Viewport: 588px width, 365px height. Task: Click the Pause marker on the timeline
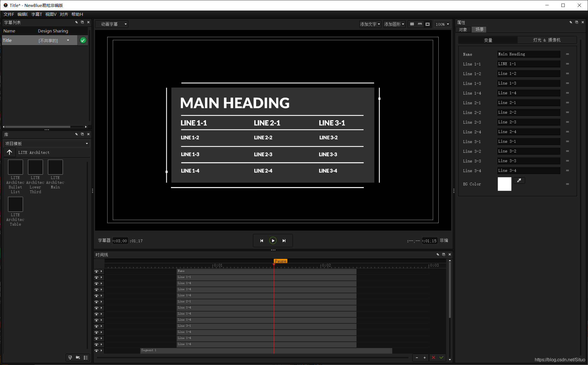tap(280, 261)
